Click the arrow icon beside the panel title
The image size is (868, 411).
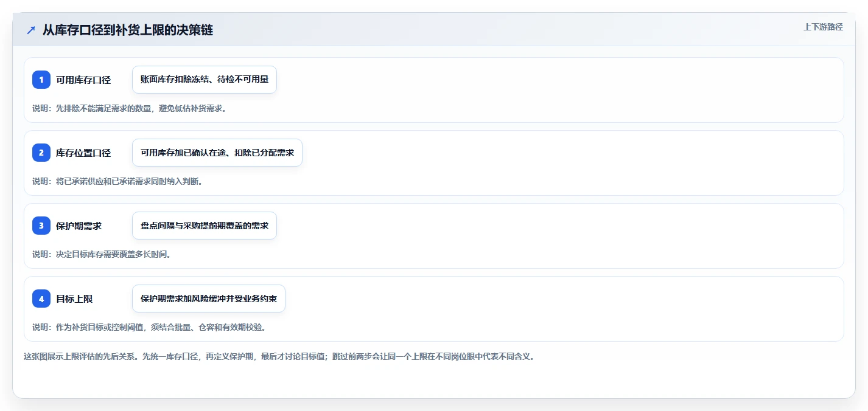pos(31,30)
